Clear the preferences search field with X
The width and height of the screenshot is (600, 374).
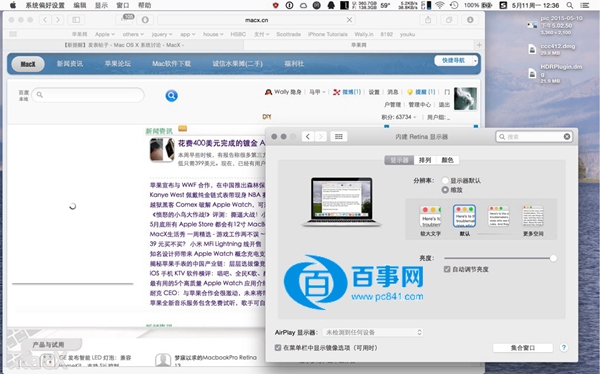[x=567, y=137]
